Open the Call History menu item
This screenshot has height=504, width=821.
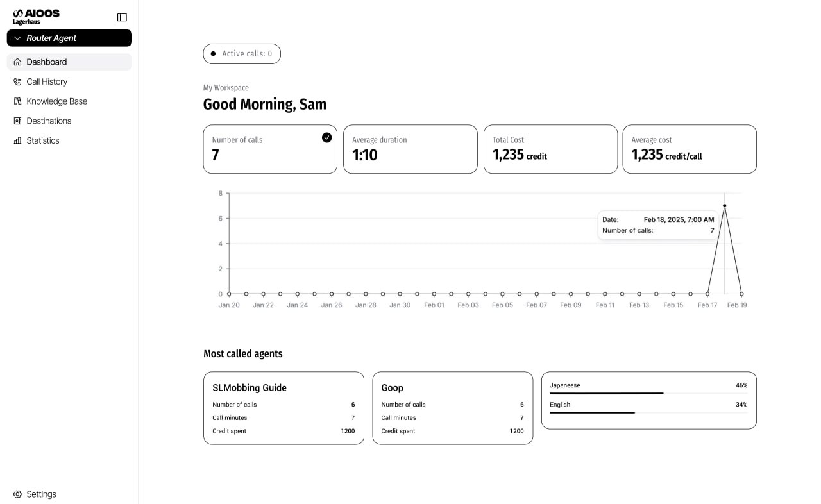(47, 82)
